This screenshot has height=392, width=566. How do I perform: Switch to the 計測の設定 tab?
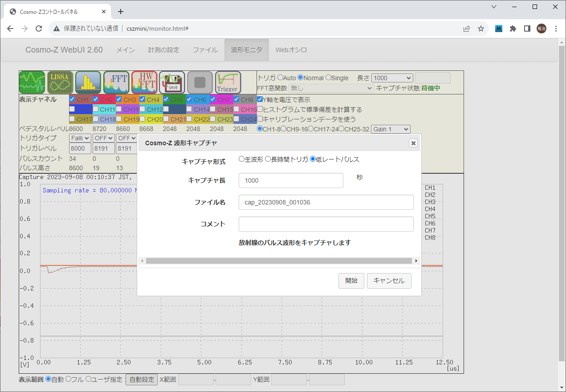pyautogui.click(x=163, y=50)
